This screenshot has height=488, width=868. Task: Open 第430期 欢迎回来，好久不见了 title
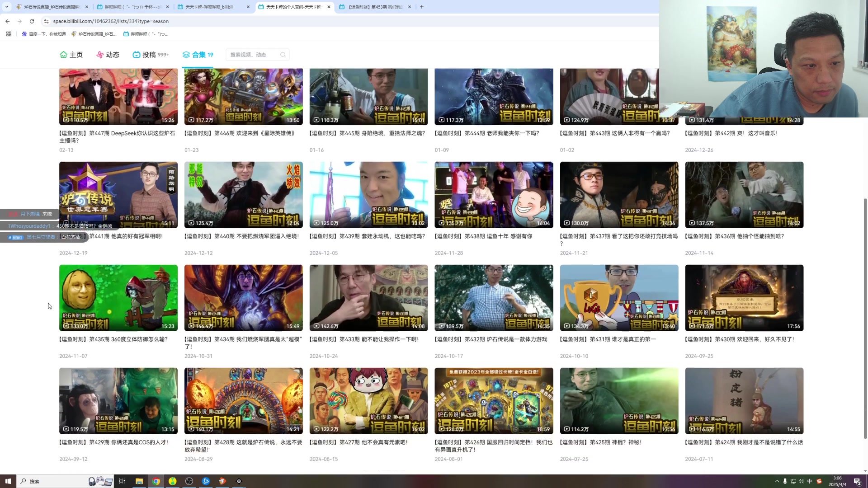click(x=740, y=339)
